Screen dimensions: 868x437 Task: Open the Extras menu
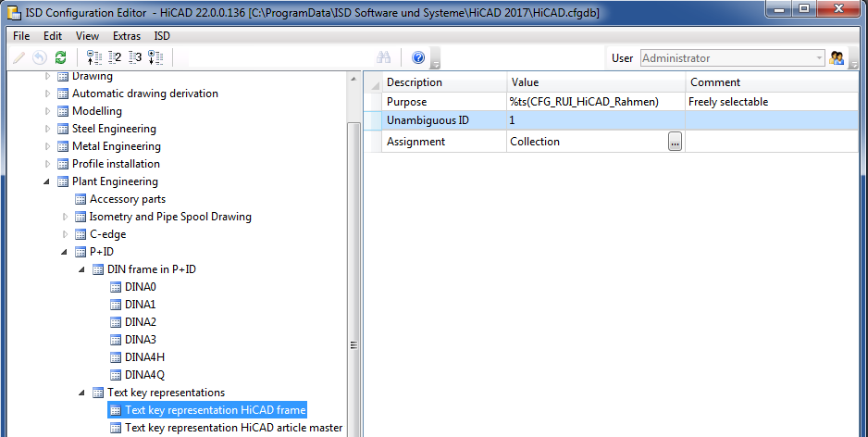pos(127,36)
